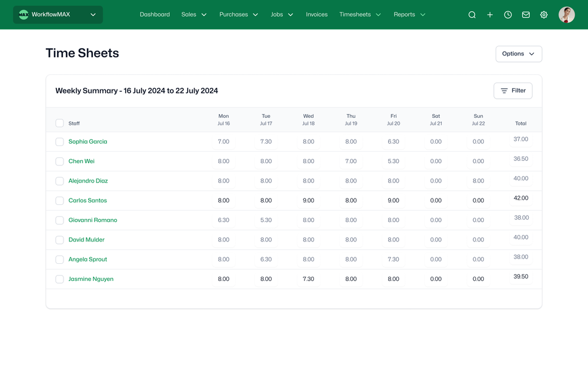
Task: Check the Jasmine Nguyen row checkbox
Action: [x=59, y=279]
